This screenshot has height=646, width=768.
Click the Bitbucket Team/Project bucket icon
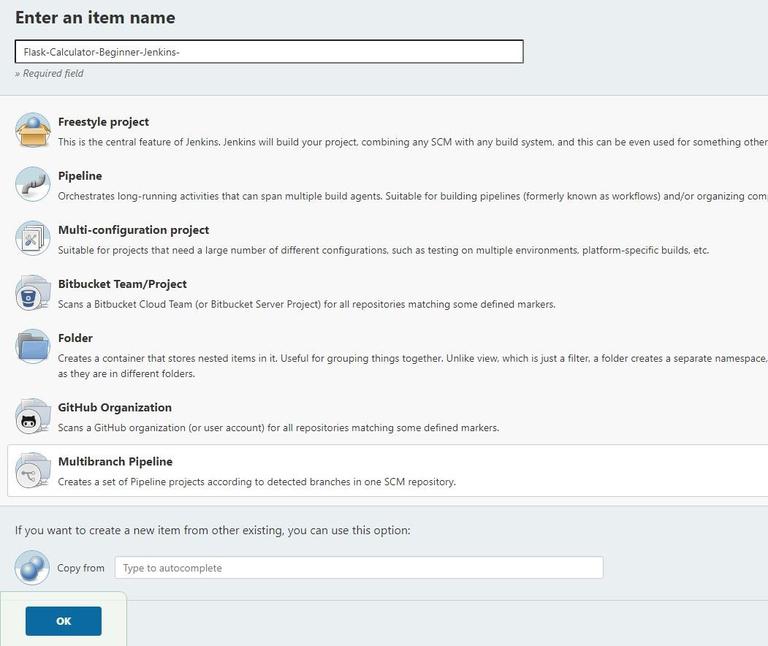pyautogui.click(x=32, y=293)
